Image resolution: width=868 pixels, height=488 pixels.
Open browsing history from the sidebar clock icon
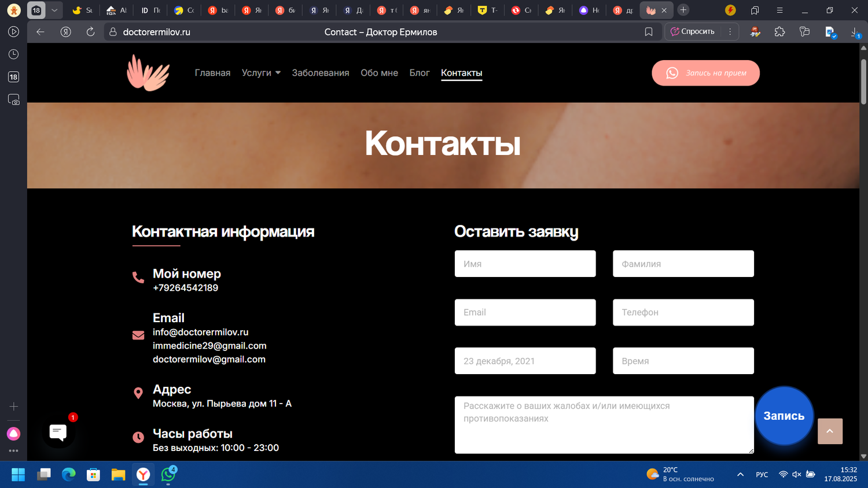(x=13, y=54)
